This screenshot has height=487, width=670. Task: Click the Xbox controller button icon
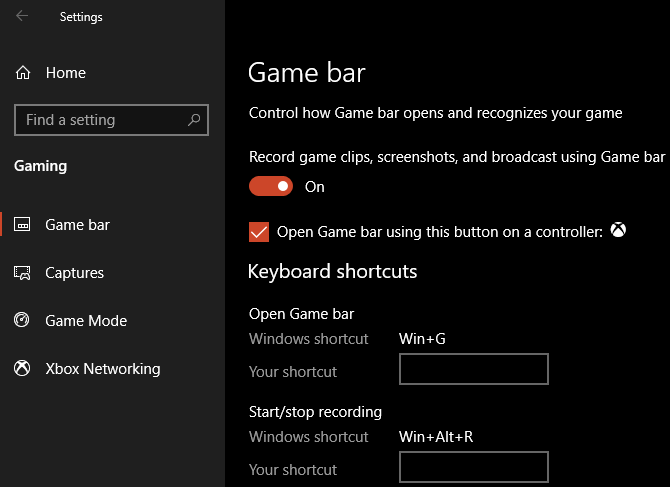pos(618,230)
